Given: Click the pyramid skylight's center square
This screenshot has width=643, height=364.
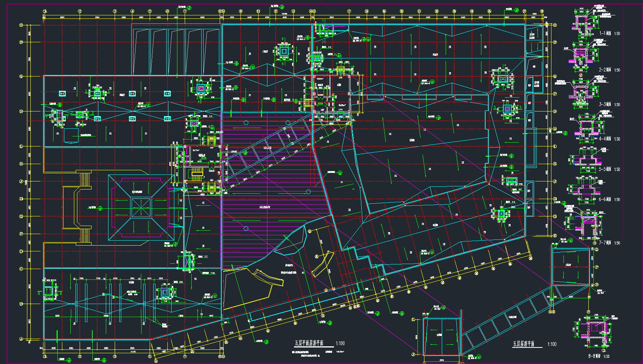Looking at the screenshot, I should [141, 208].
